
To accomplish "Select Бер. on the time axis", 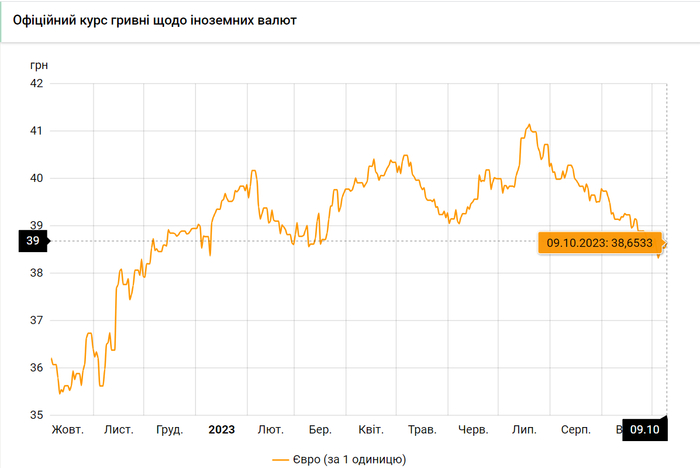I will [320, 429].
